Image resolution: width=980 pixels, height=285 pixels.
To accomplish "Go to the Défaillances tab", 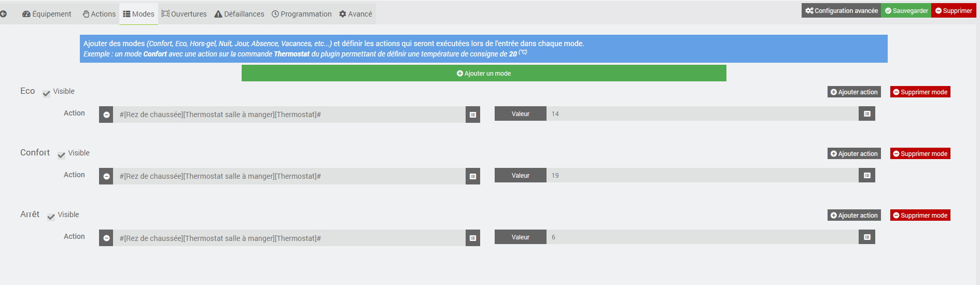I will click(x=239, y=14).
